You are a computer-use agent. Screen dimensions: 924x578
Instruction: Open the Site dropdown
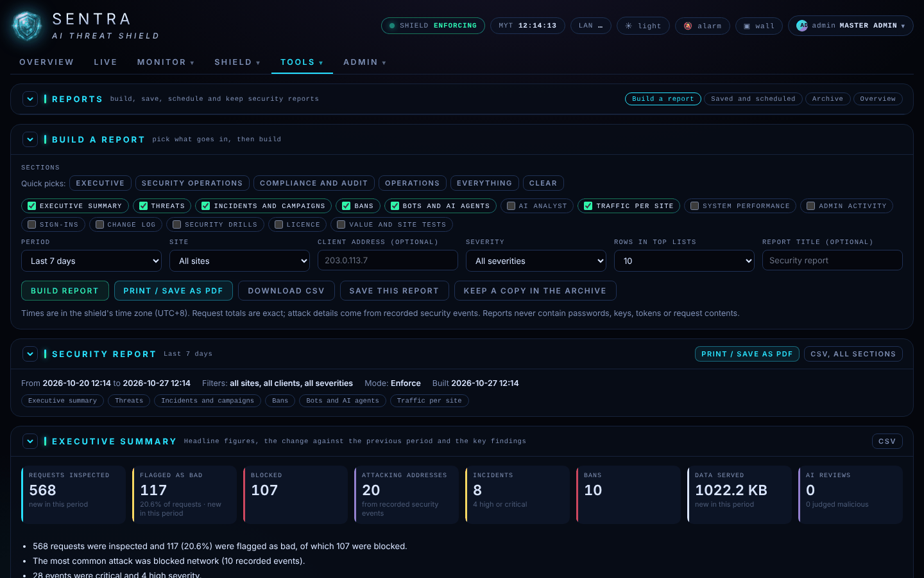tap(239, 261)
